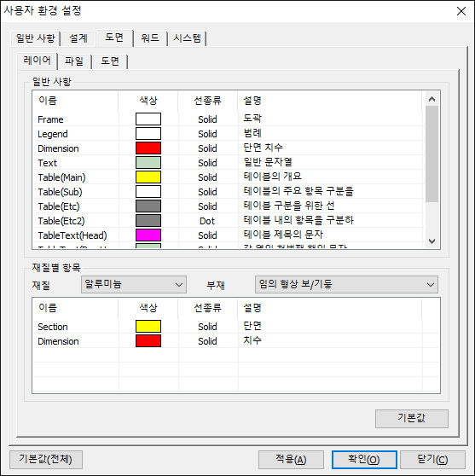Click the light green Text color swatch
Image resolution: width=475 pixels, height=476 pixels.
[x=148, y=162]
